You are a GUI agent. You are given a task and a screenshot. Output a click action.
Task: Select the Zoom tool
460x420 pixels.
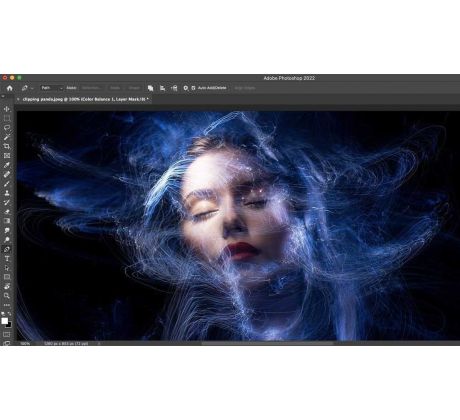point(7,296)
